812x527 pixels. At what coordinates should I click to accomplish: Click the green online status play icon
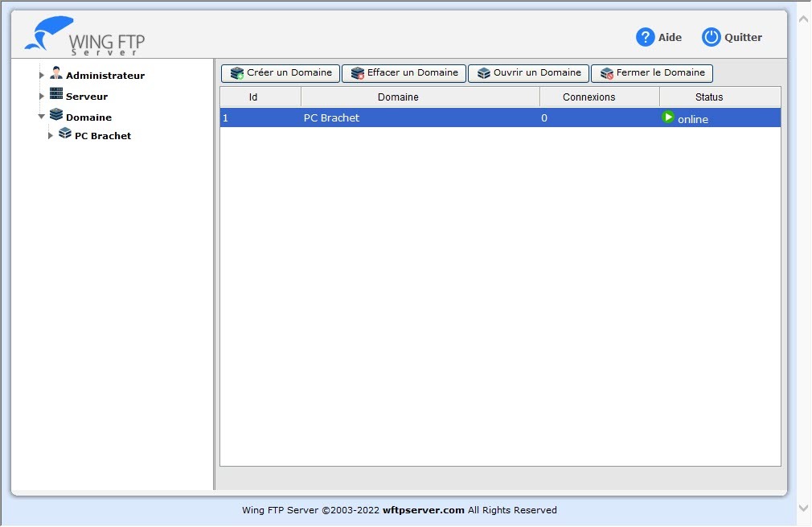668,117
